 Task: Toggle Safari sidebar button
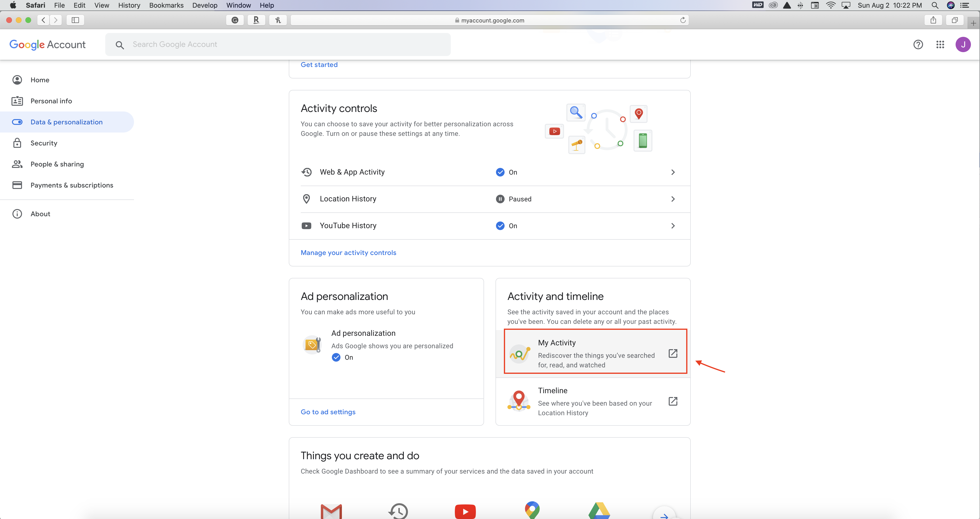click(x=75, y=20)
